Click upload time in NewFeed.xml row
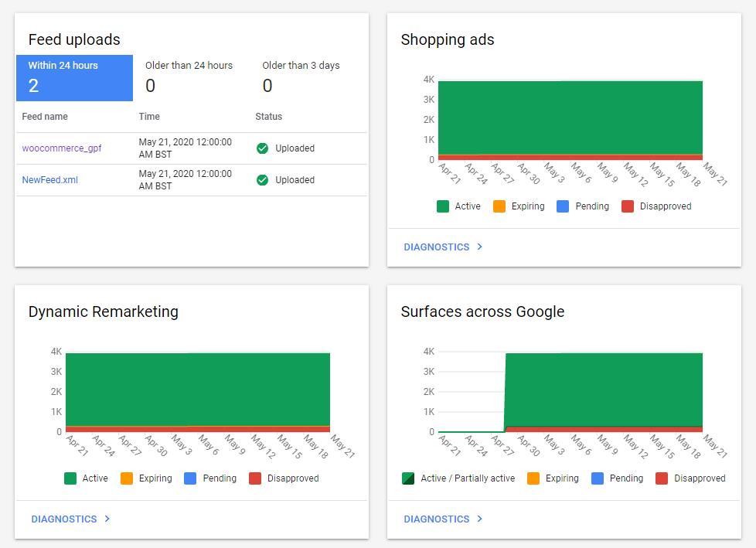The width and height of the screenshot is (756, 548). point(186,180)
